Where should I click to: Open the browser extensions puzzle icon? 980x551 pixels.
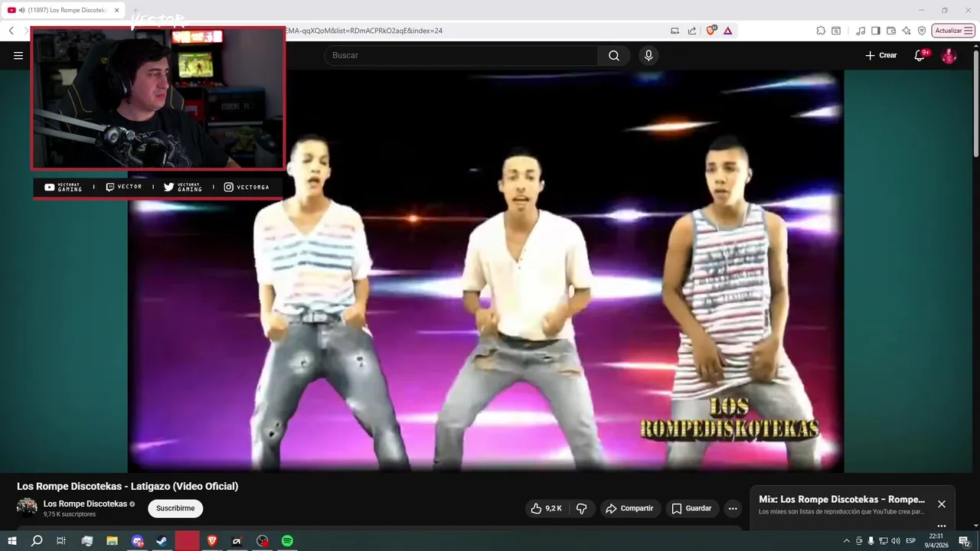[821, 31]
